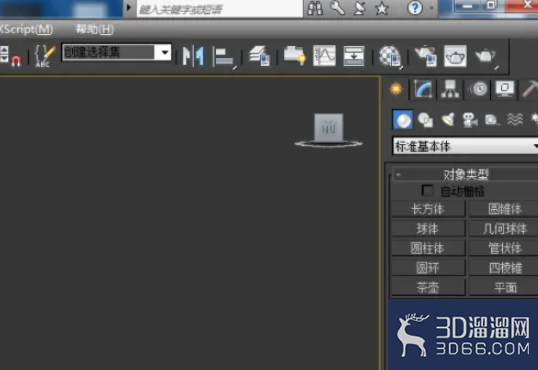Open the Curve Editor icon
This screenshot has width=538, height=370.
pyautogui.click(x=324, y=56)
